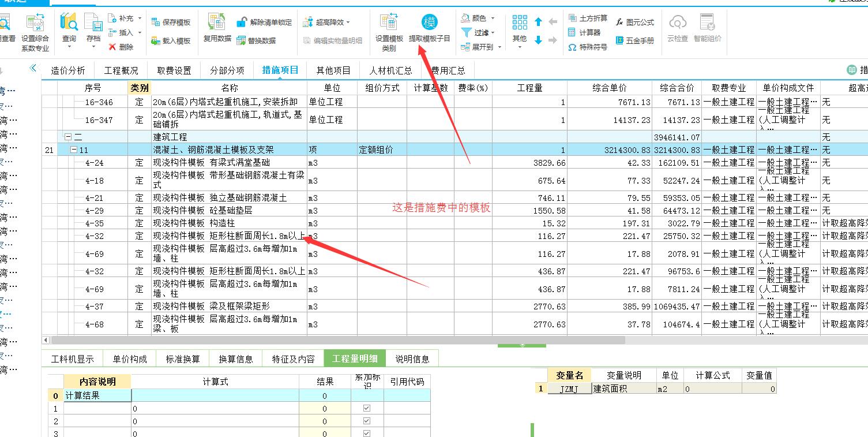Screen dimensions: 868x437
Task: Open 换算信息 bottom tab
Action: pos(235,359)
